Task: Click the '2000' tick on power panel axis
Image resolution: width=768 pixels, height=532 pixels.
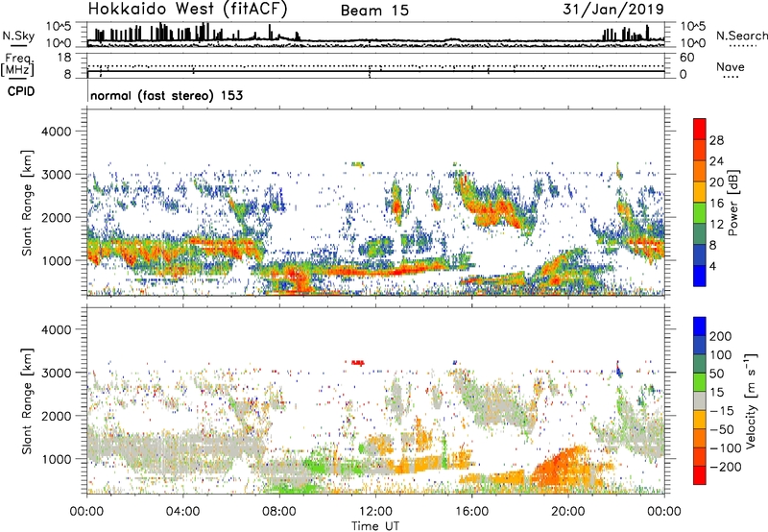Action: [57, 217]
